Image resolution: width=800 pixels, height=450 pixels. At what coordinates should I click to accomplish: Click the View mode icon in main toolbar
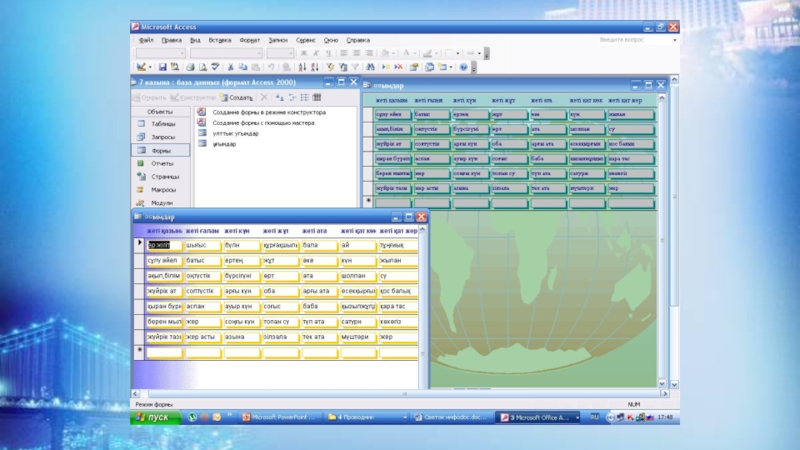[141, 67]
